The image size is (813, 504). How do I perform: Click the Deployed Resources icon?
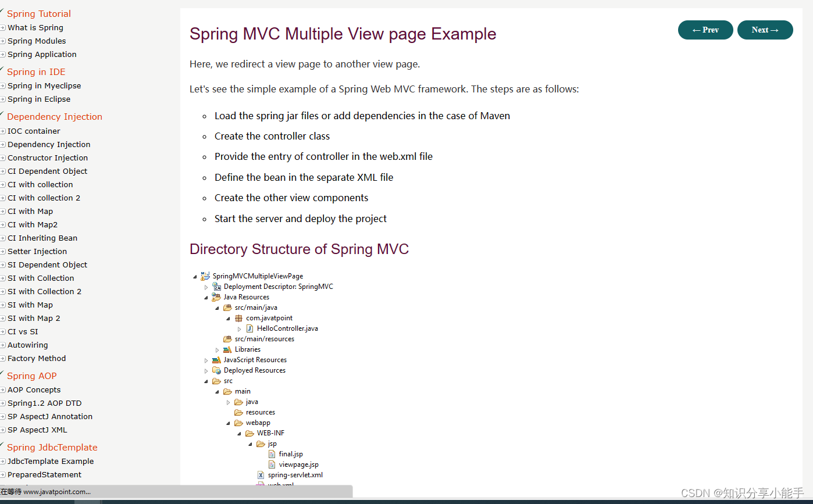pos(216,370)
